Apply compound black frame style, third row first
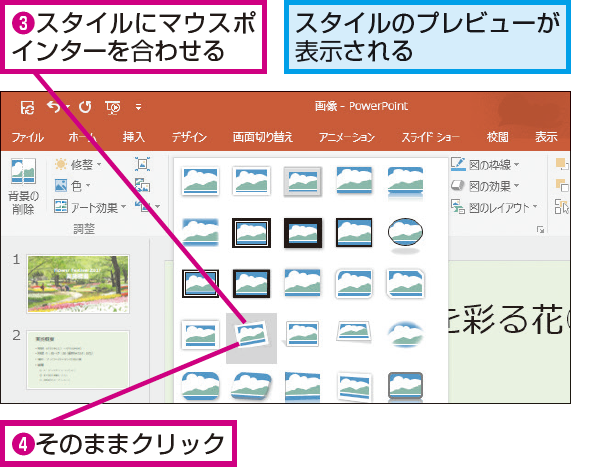Image resolution: width=600 pixels, height=467 pixels. click(200, 284)
